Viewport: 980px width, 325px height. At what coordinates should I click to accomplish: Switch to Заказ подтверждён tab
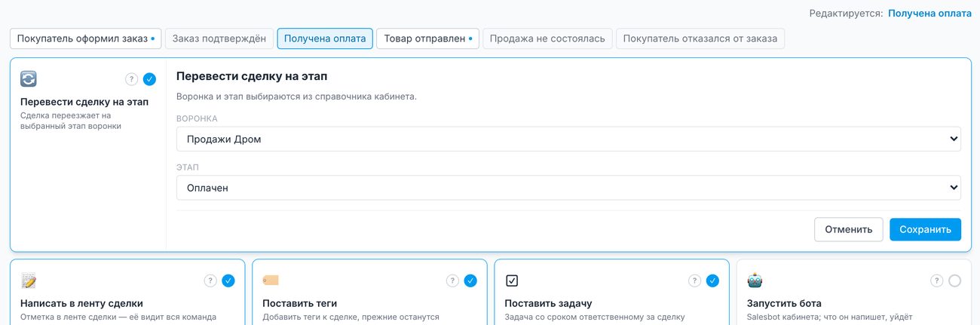click(x=219, y=38)
